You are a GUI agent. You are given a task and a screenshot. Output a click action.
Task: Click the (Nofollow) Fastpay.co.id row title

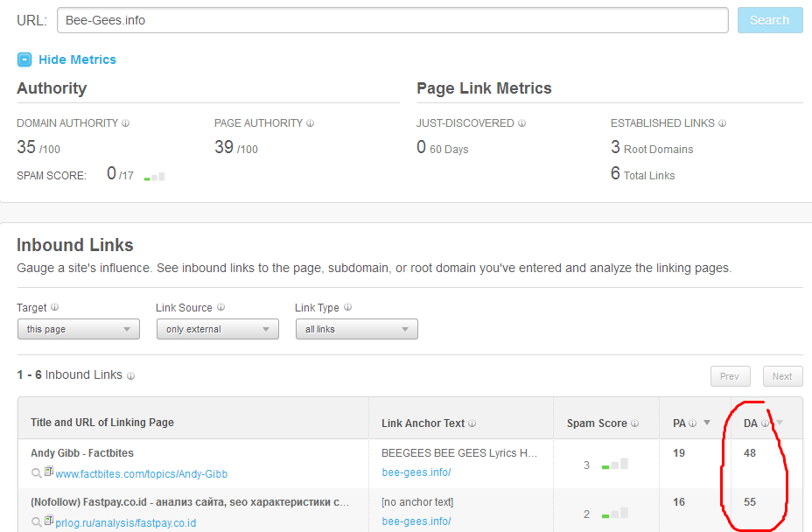pos(190,502)
